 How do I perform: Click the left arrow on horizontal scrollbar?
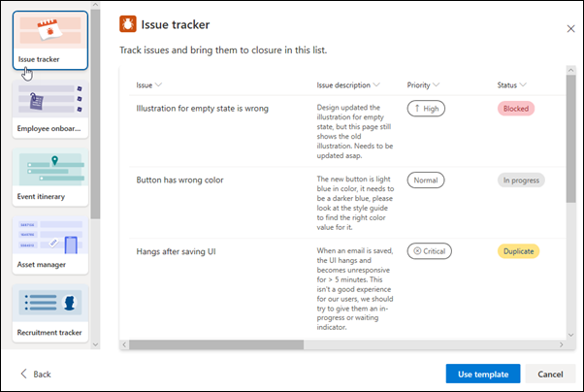pyautogui.click(x=124, y=344)
